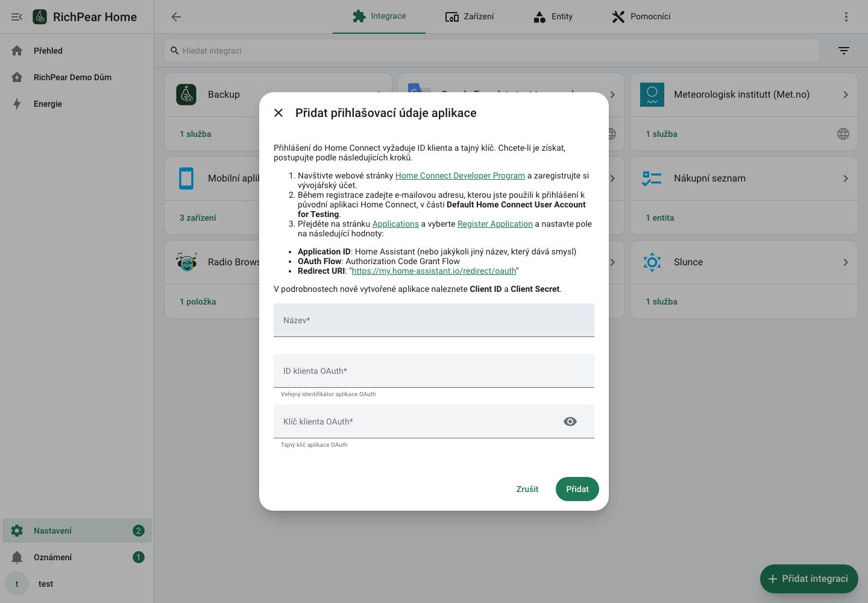Focus the Klíč klienta OAuth field
Screen dimensions: 868x603
(434, 421)
